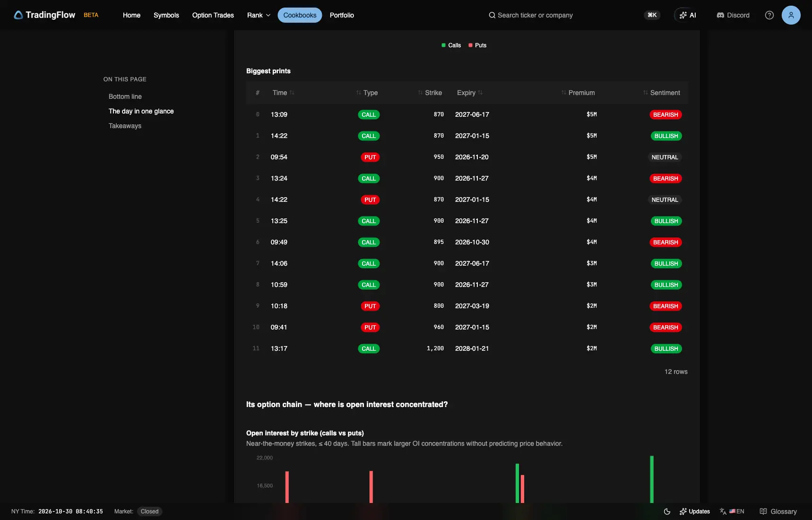Jump to Bottom line section
812x520 pixels.
coord(125,96)
